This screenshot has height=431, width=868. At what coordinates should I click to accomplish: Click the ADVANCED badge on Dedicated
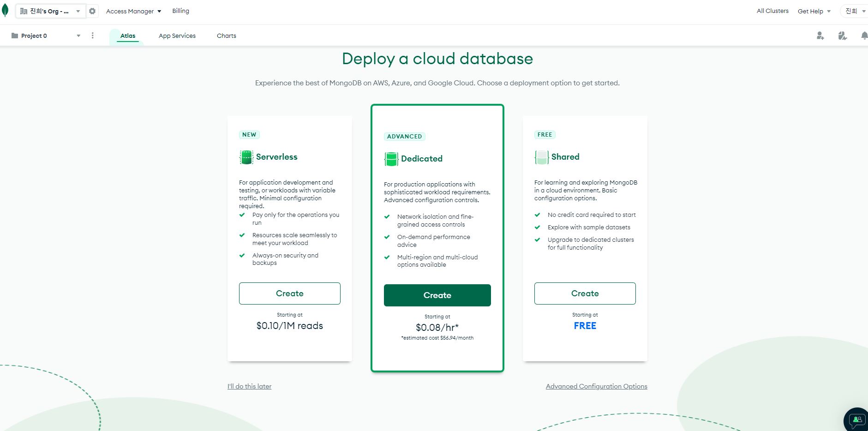pyautogui.click(x=404, y=137)
